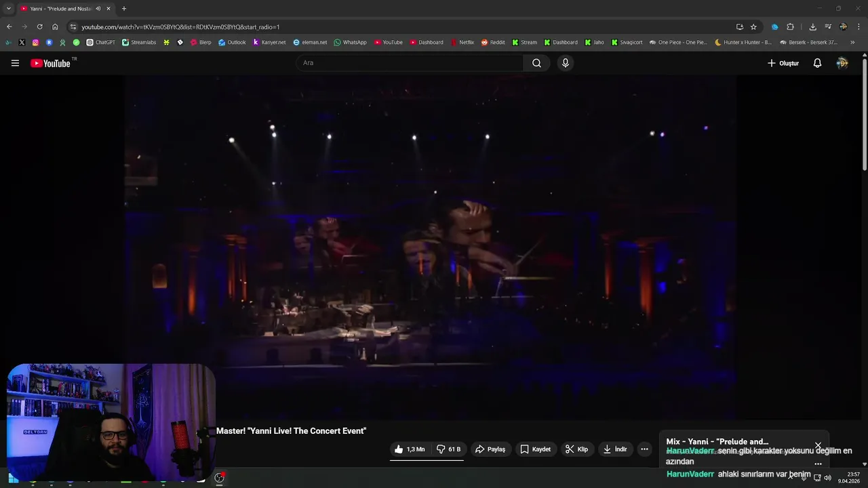
Task: Open the YouTube hamburger guide menu
Action: [x=15, y=63]
